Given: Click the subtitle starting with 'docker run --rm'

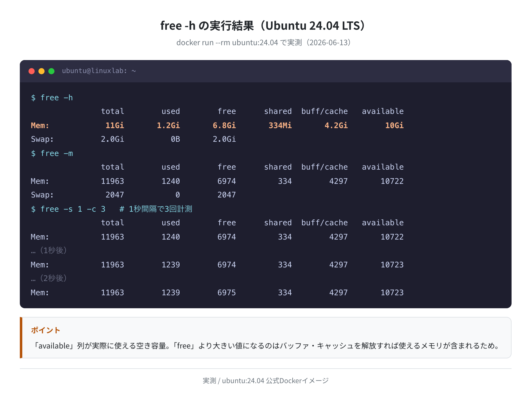Looking at the screenshot, I should (x=264, y=42).
